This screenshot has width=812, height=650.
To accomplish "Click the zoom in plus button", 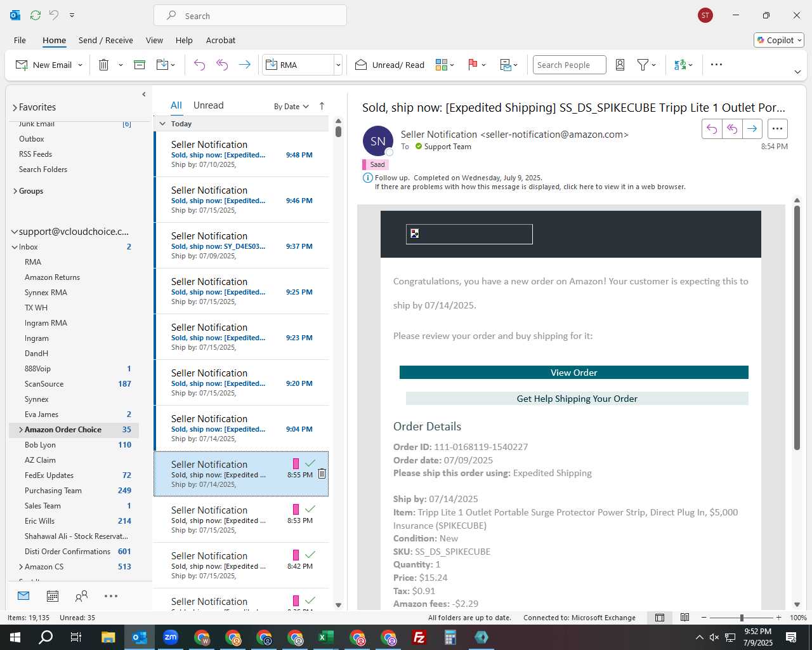I will click(x=778, y=618).
